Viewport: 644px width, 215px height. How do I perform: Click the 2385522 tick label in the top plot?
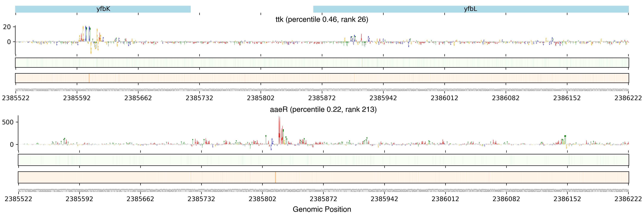16,98
